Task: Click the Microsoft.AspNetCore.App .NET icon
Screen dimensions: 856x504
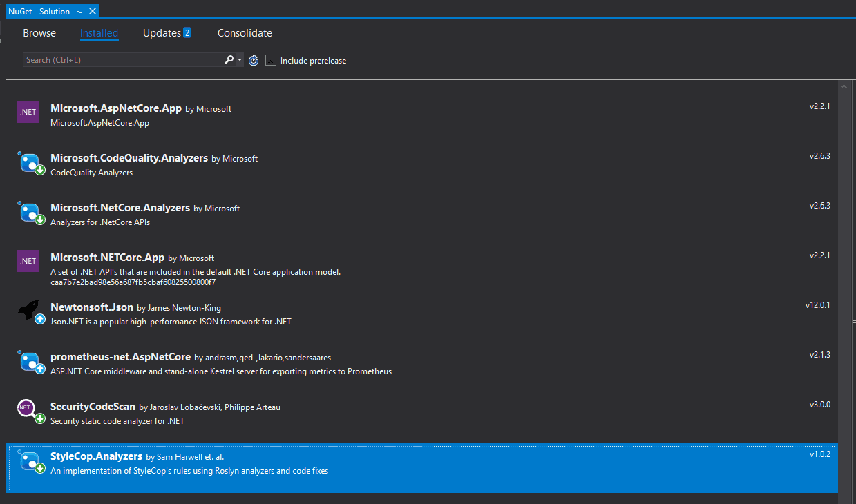Action: tap(28, 112)
